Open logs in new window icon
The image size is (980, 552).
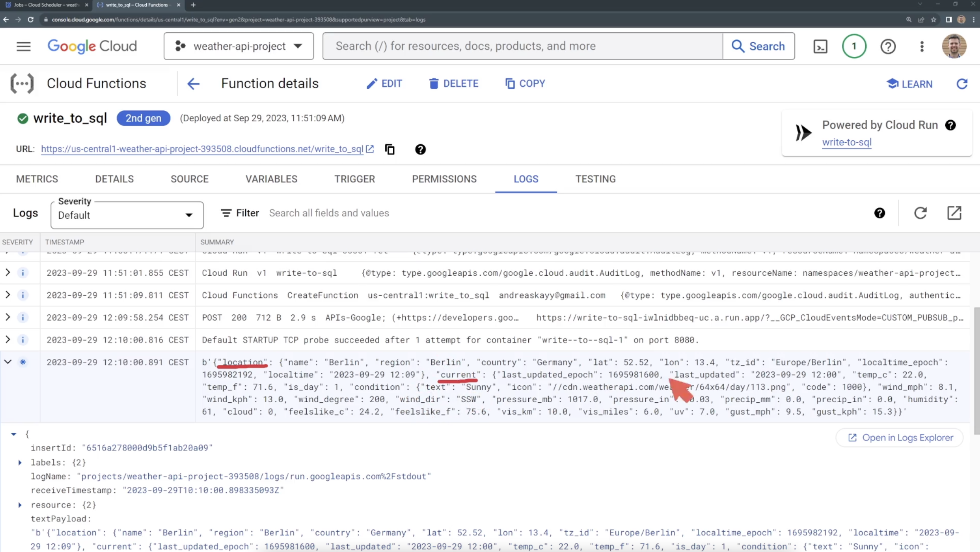click(954, 213)
